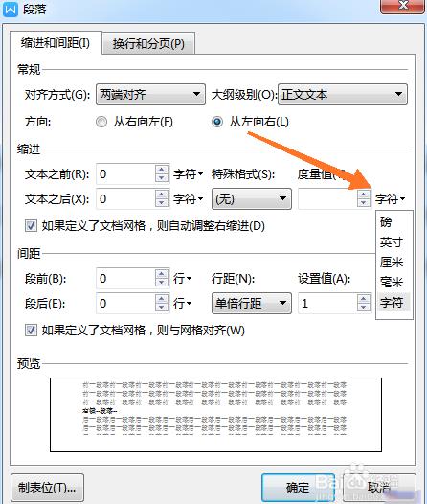The width and height of the screenshot is (427, 504).
Task: Click the 文本之前(R) input field
Action: pos(125,173)
